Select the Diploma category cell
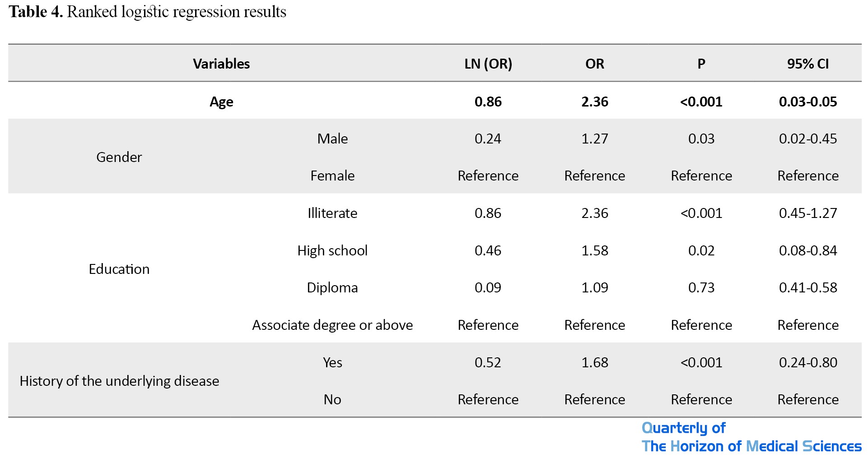Screen dimensions: 868x458 [x=332, y=287]
